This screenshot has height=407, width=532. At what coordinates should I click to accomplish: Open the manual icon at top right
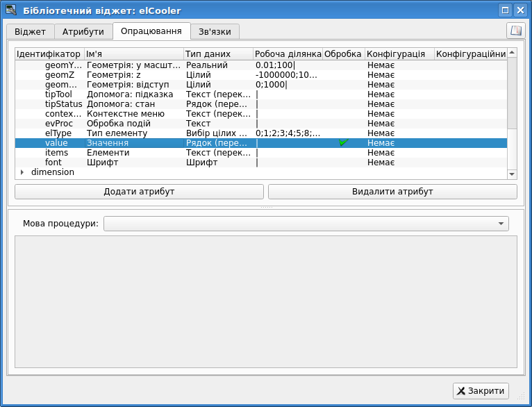tap(515, 31)
